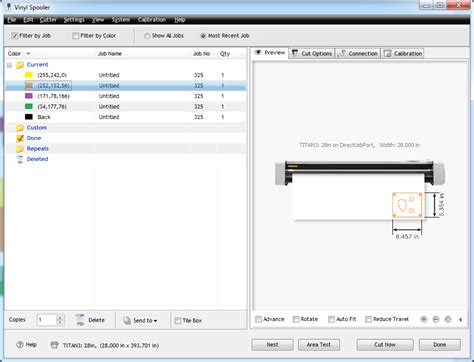Image resolution: width=474 pixels, height=362 pixels.
Task: Click the Vinyl Spooler title bar icon
Action: 9,7
